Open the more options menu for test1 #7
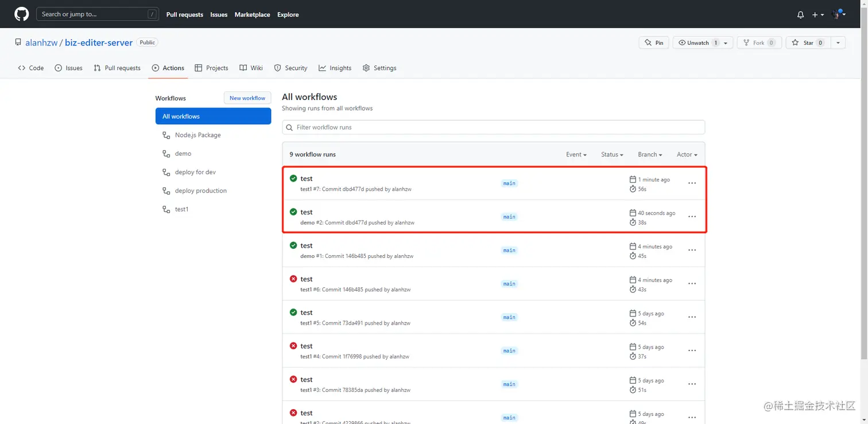 point(692,183)
